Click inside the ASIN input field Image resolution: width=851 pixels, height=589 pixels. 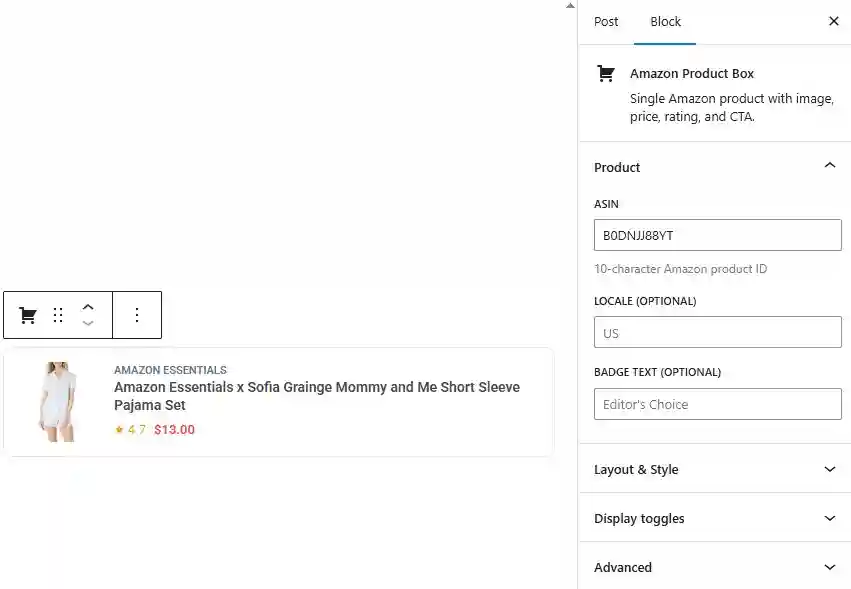pos(717,234)
